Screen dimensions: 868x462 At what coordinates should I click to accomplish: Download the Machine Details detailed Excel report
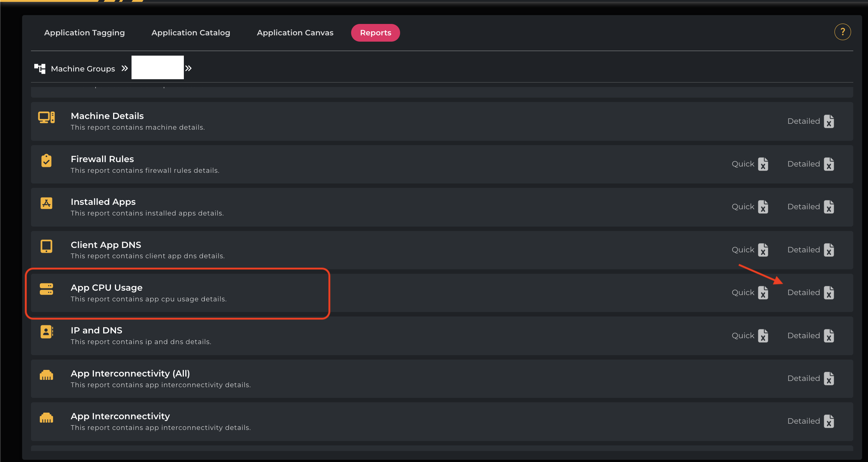[x=829, y=121]
